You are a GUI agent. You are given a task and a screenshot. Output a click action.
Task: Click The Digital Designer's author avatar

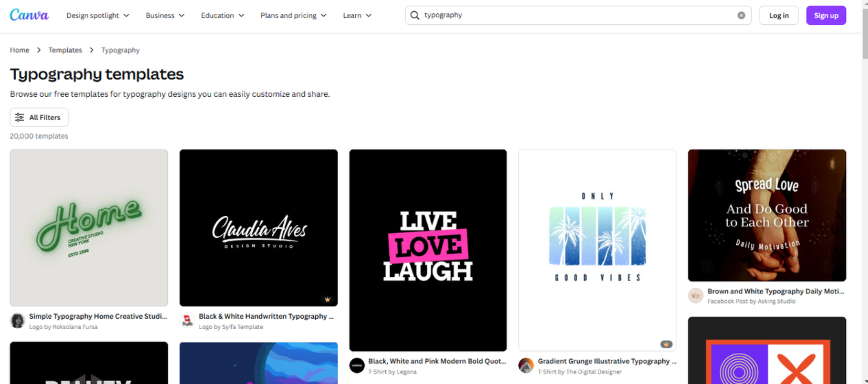526,366
